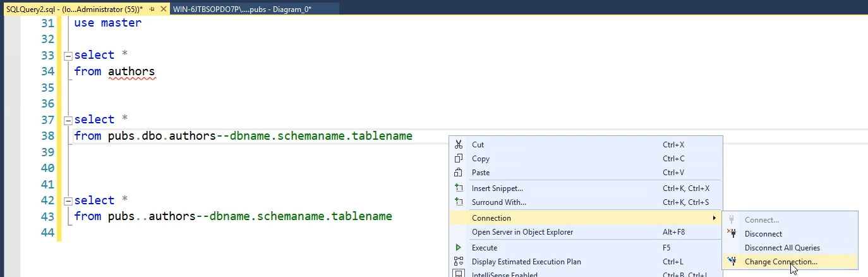Choose Open Server in Object Explorer

(588, 232)
